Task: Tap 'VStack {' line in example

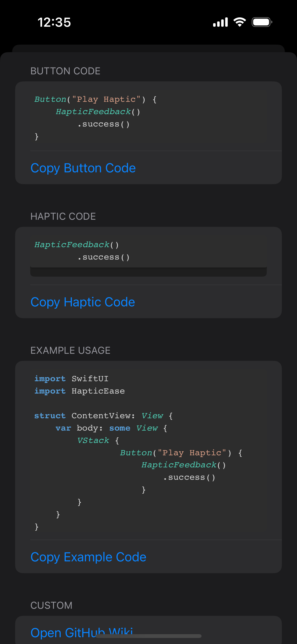Action: (x=98, y=440)
